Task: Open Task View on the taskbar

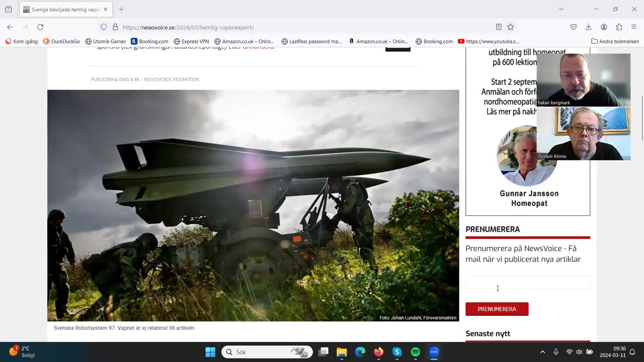Action: click(324, 352)
